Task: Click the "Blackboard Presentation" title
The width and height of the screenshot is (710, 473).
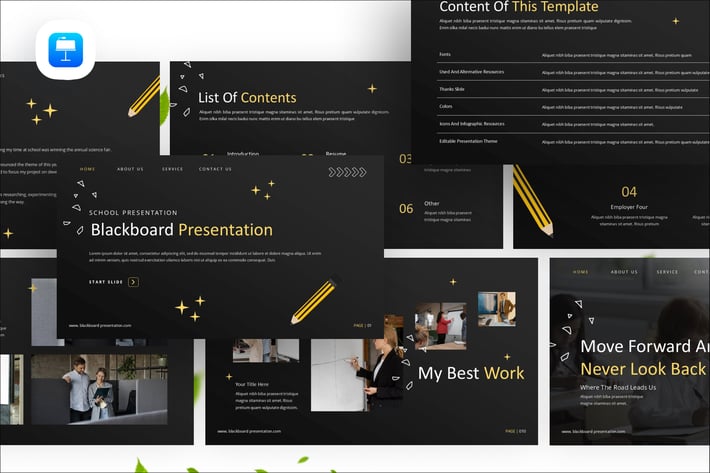Action: 182,230
